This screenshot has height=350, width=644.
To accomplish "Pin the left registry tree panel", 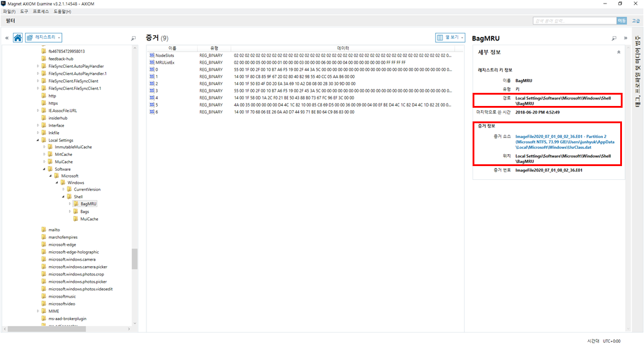I will click(x=133, y=38).
